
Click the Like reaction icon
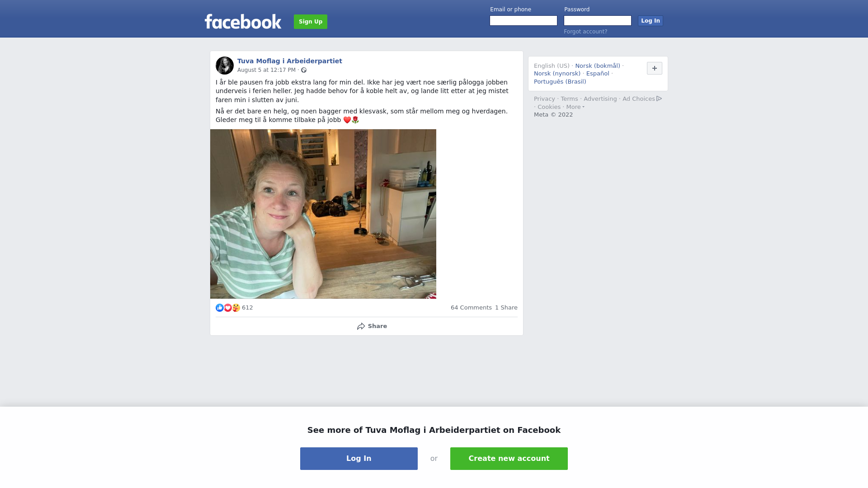(220, 308)
